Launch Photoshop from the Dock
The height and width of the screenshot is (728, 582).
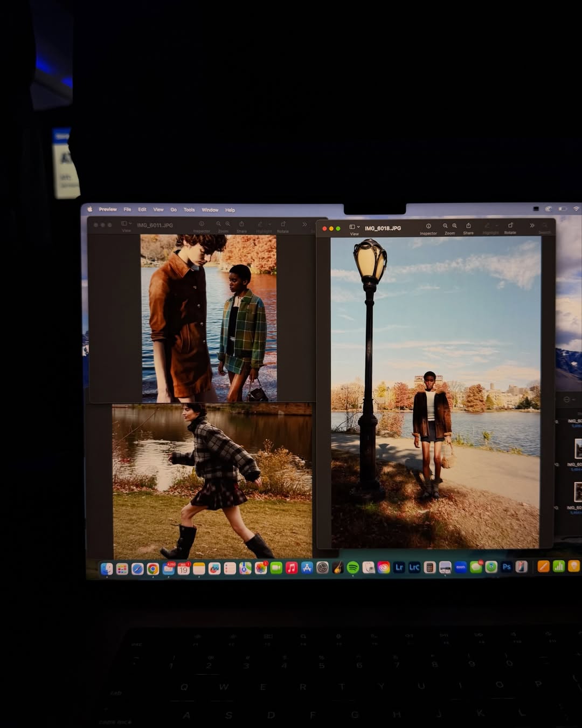(x=507, y=567)
